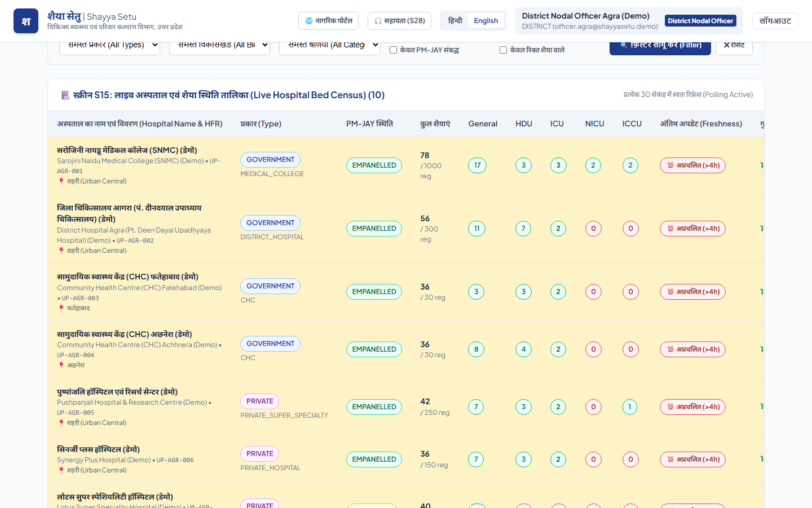This screenshot has height=508, width=812.
Task: Click the लॉगआउट logout button
Action: click(775, 21)
